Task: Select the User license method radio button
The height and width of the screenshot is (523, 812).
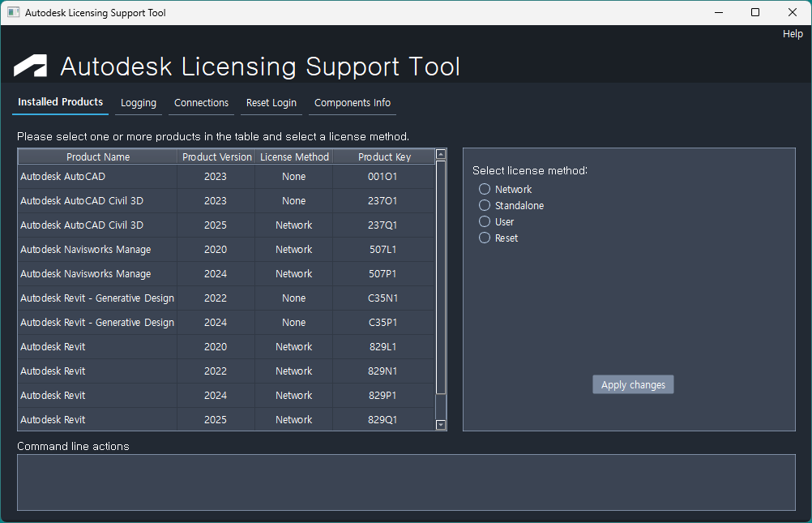Action: pos(484,221)
